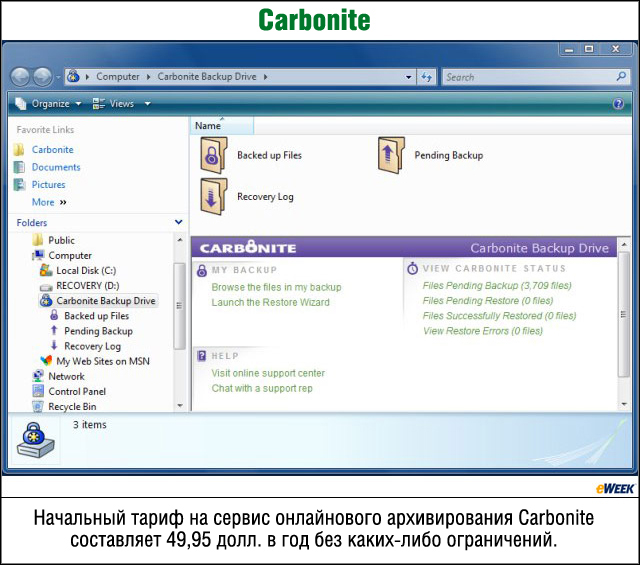
Task: Open the Help question mark icon in toolbar
Action: point(618,104)
